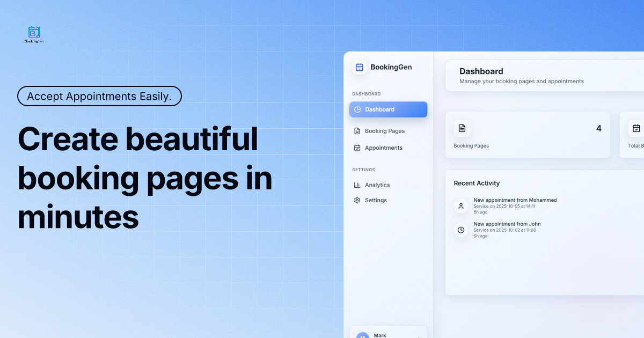
Task: Click "Service on 2025-10-02 at 11:00"
Action: pyautogui.click(x=504, y=230)
